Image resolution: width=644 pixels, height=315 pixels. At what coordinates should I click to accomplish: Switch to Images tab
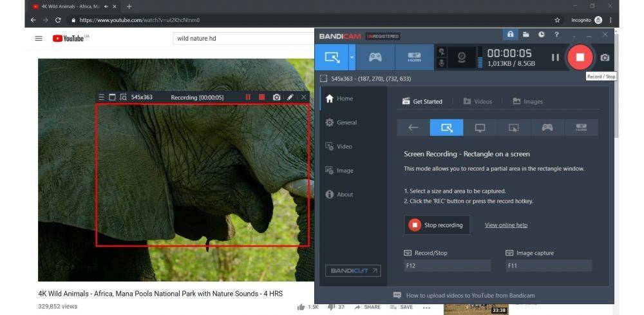(x=528, y=101)
